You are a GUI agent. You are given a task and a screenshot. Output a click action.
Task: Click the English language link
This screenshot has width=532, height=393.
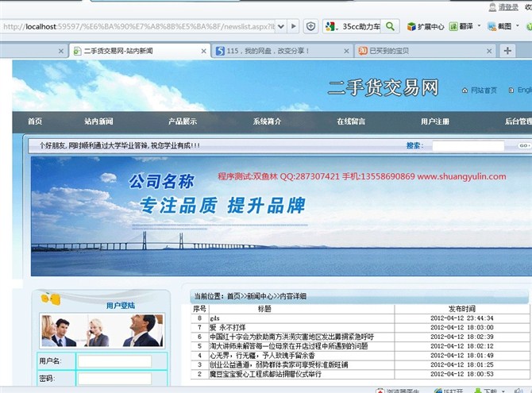[525, 90]
